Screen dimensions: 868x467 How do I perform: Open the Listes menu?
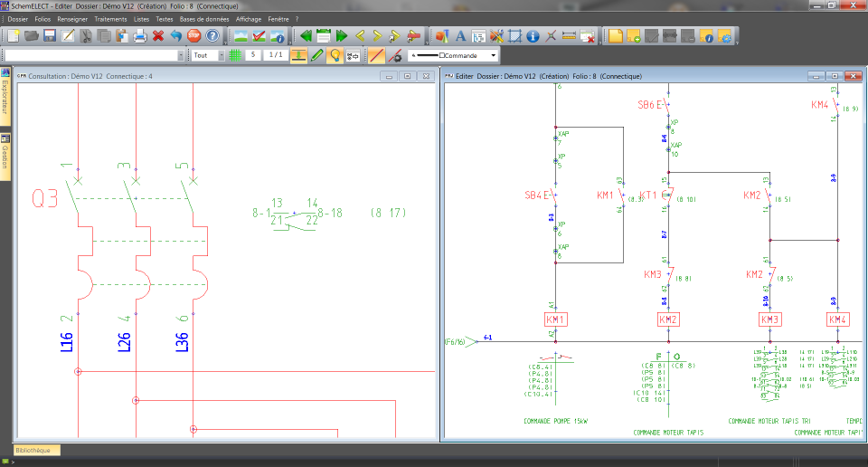point(141,19)
